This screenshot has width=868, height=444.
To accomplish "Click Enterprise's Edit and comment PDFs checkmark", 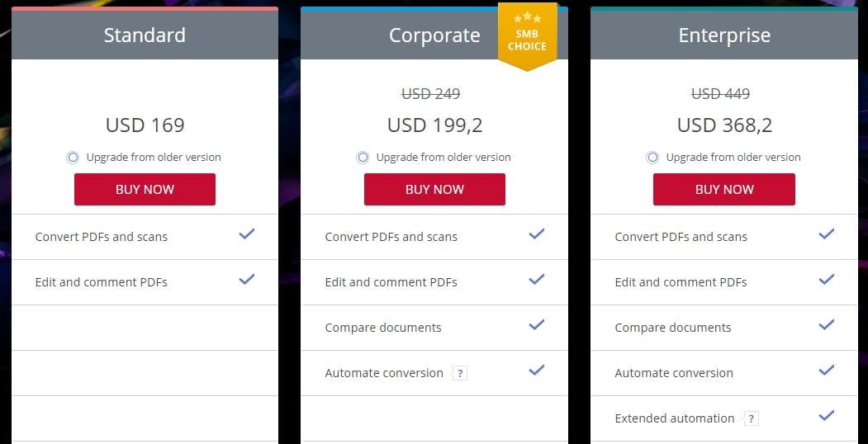I will click(827, 279).
